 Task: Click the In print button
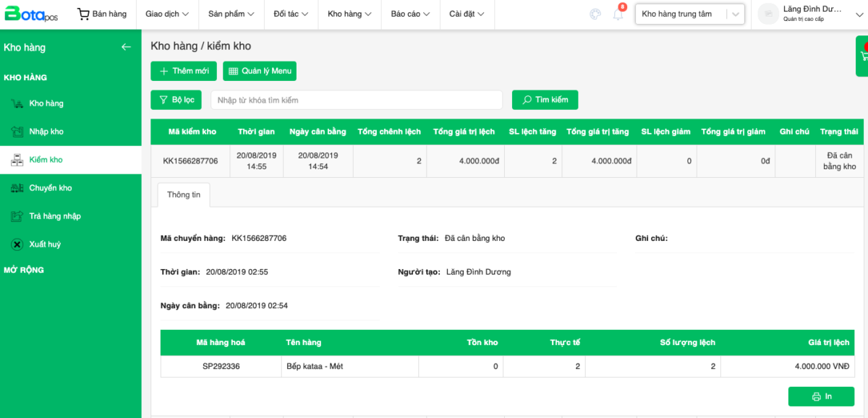coord(821,396)
